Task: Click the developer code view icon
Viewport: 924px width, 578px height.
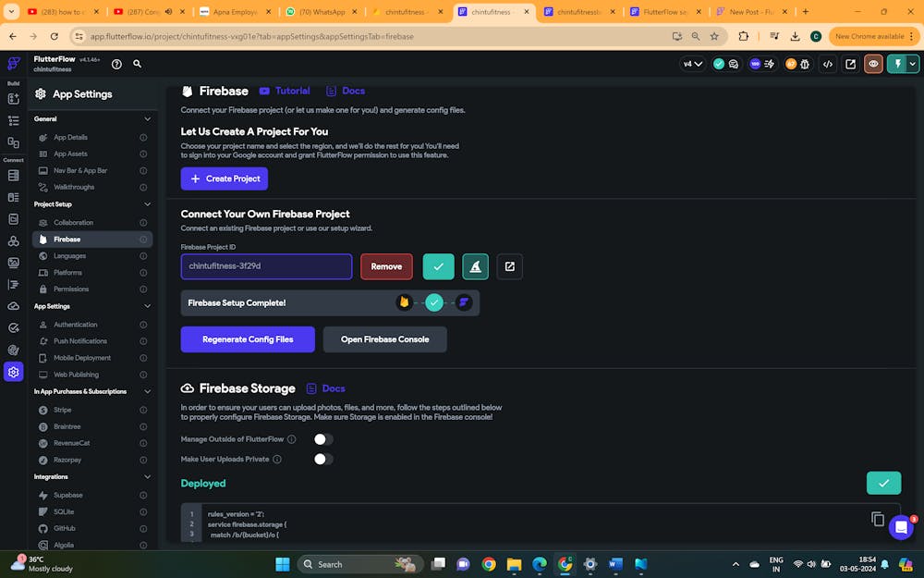Action: coord(828,64)
